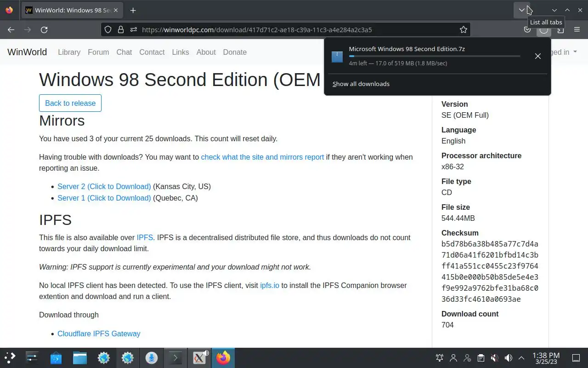Bookmark this page with the star
Image resolution: width=588 pixels, height=368 pixels.
pyautogui.click(x=464, y=29)
